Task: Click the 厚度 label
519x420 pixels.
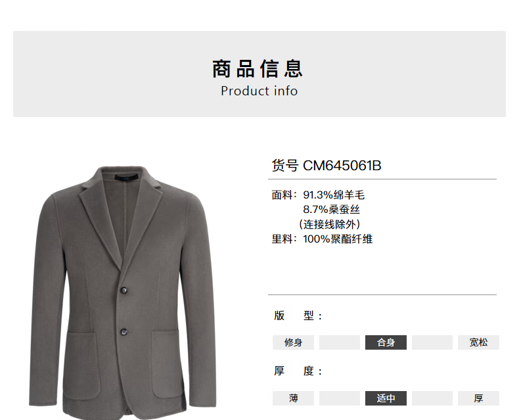Action: 298,371
